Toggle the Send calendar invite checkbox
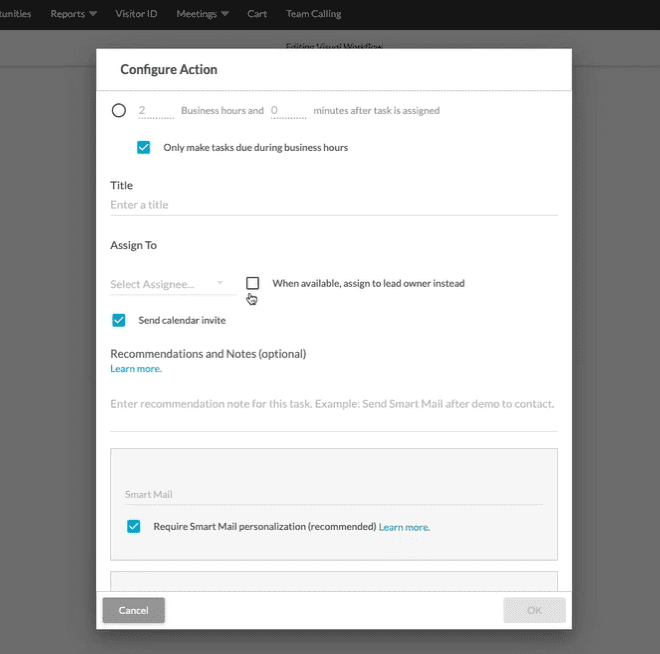Viewport: 660px width, 654px height. pyautogui.click(x=119, y=320)
